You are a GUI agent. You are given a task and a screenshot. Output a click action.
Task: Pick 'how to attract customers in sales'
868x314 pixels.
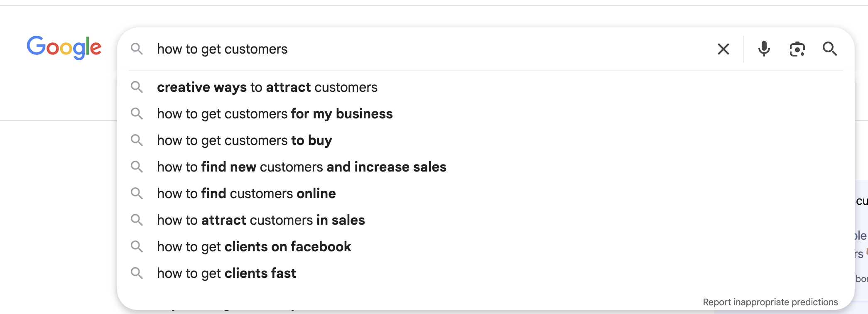tap(261, 220)
